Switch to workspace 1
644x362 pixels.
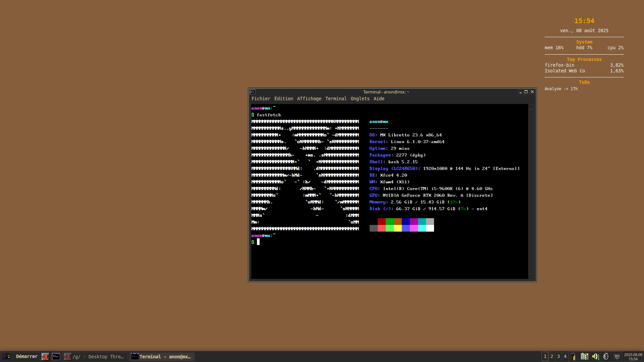pyautogui.click(x=545, y=357)
